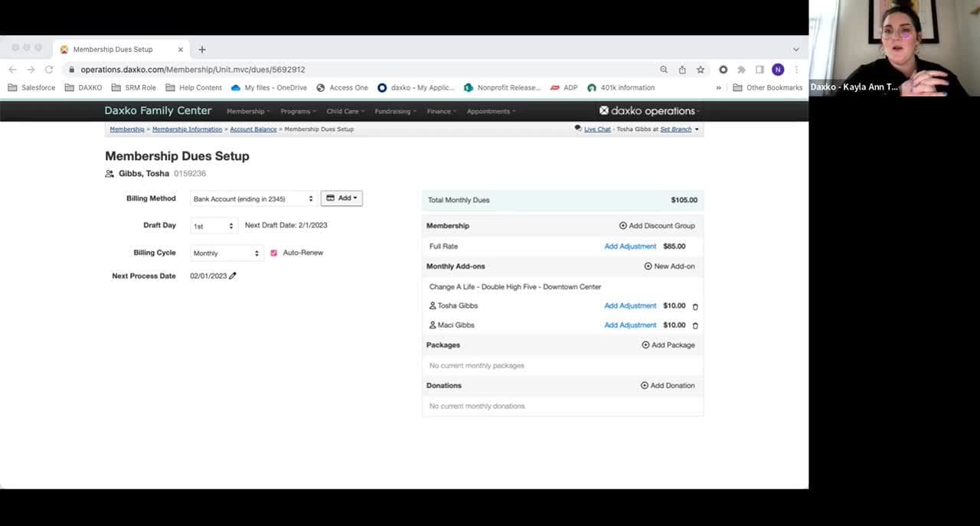The height and width of the screenshot is (526, 980).
Task: Open the Add payment method dropdown button
Action: click(x=341, y=198)
